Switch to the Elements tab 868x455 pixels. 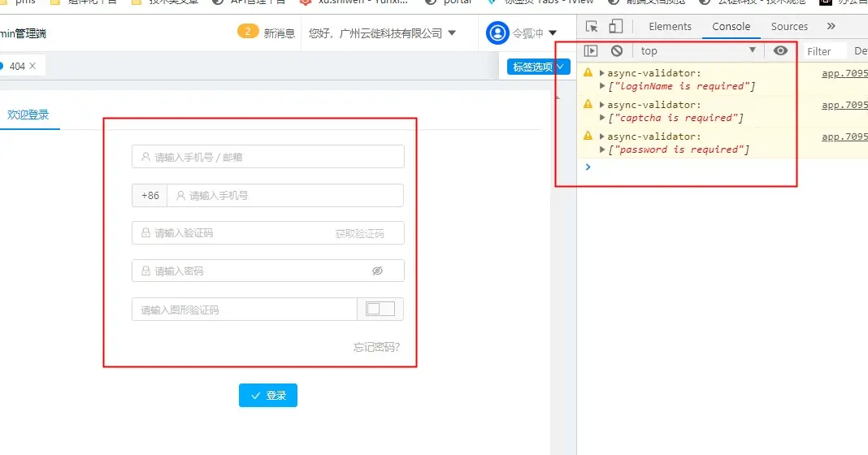(670, 27)
